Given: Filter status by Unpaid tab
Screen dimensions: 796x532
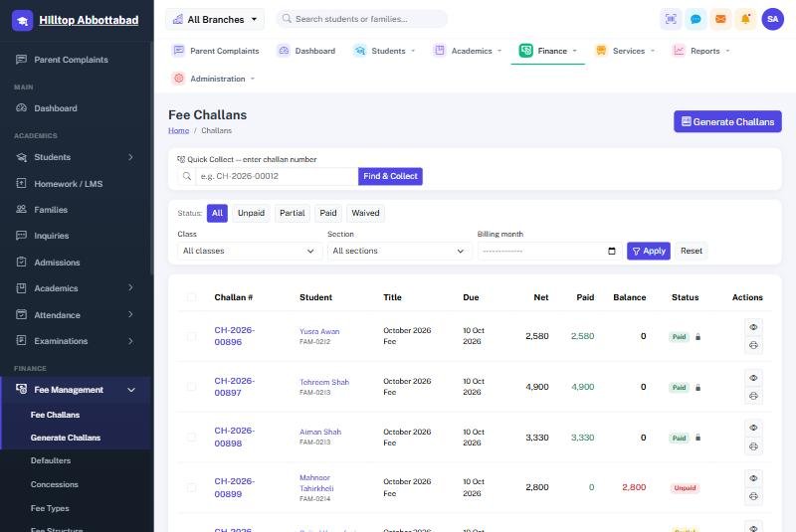Looking at the screenshot, I should [252, 214].
